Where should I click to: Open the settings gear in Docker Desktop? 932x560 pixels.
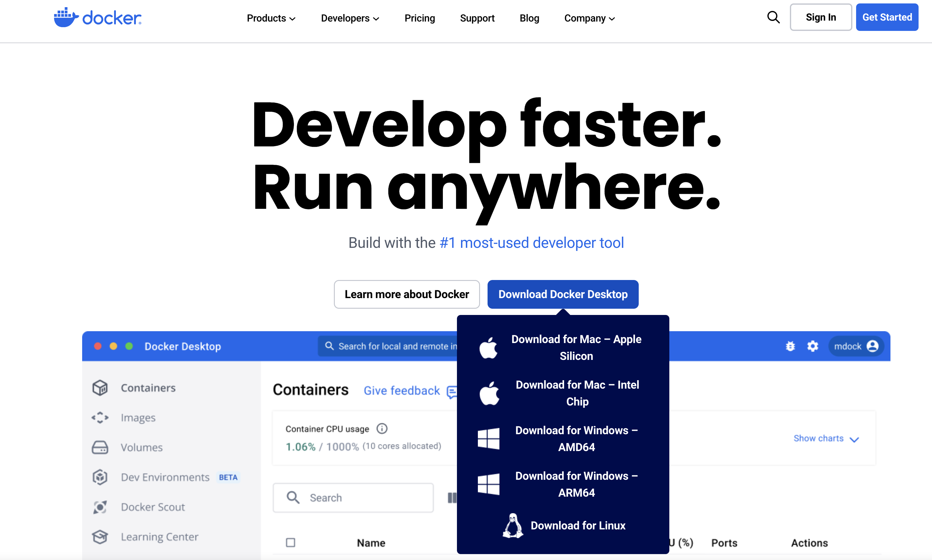[x=812, y=346]
